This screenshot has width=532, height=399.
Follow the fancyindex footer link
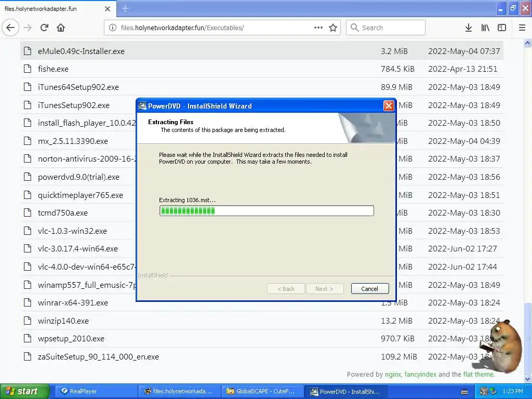(x=420, y=374)
